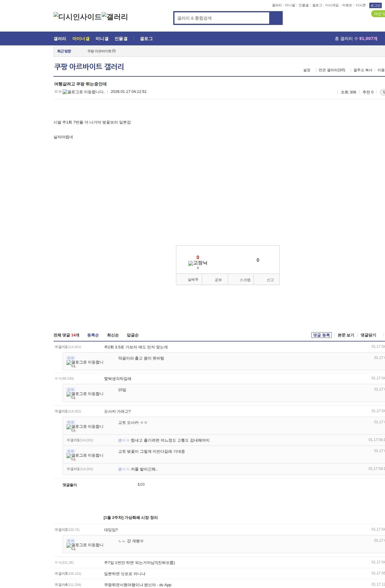
Task: Switch to the 마이너갤 navigation item
Action: (x=81, y=38)
